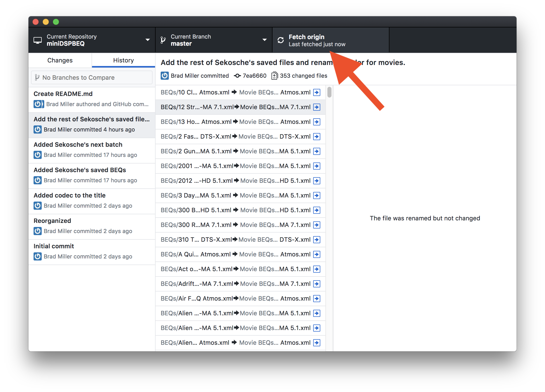Screen dimensions: 545x392
Task: Click Brad Miller committed 4 hours ago text
Action: click(89, 129)
